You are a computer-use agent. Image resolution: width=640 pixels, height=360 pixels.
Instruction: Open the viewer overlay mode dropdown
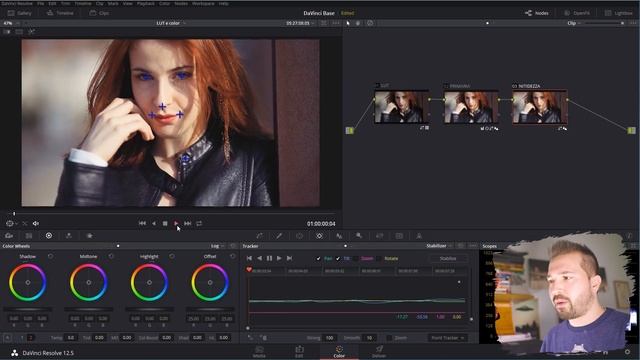point(11,224)
